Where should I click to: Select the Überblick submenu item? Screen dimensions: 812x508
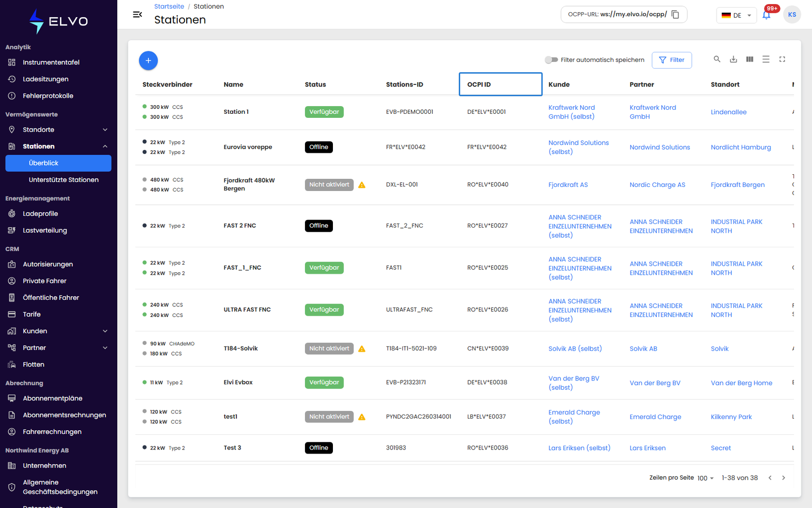click(x=58, y=163)
